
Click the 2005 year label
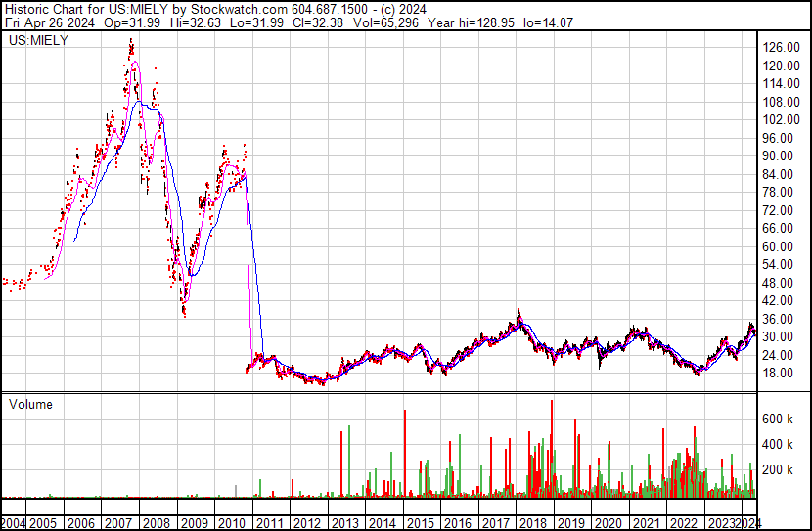[x=43, y=523]
